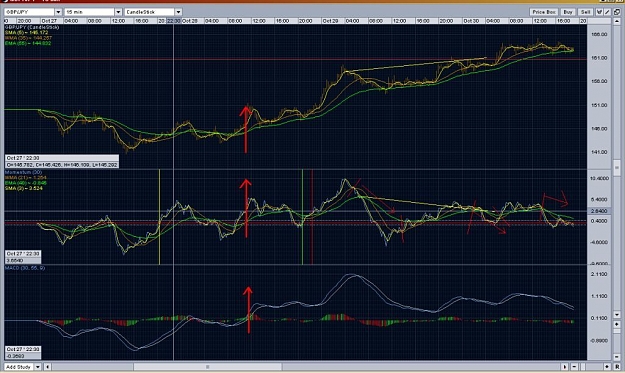Open the Add Study dropdown arrow
This screenshot has width=625, height=373.
(38, 367)
